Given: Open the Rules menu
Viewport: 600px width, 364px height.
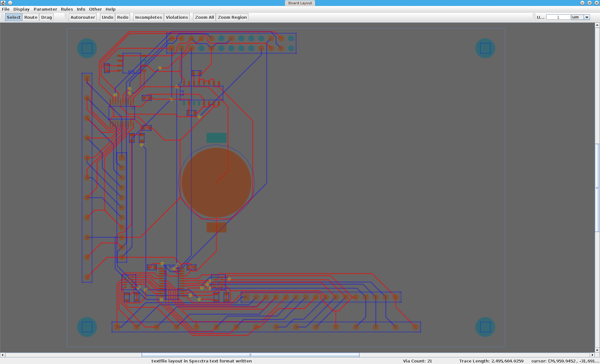Looking at the screenshot, I should coord(67,9).
